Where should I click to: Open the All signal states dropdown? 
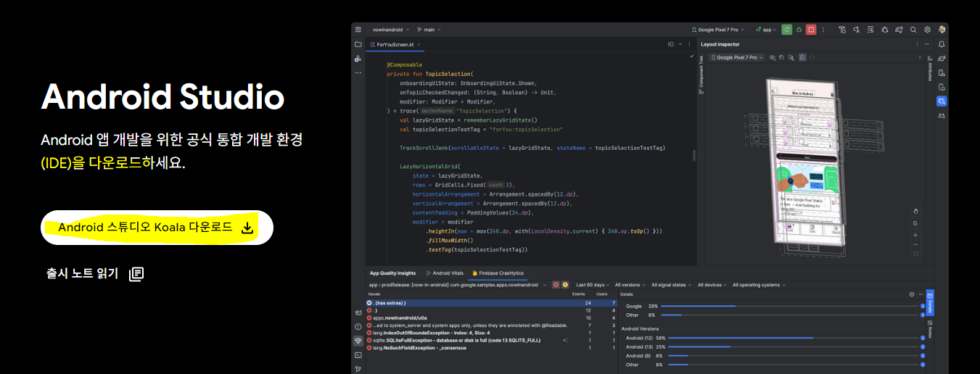click(x=672, y=285)
